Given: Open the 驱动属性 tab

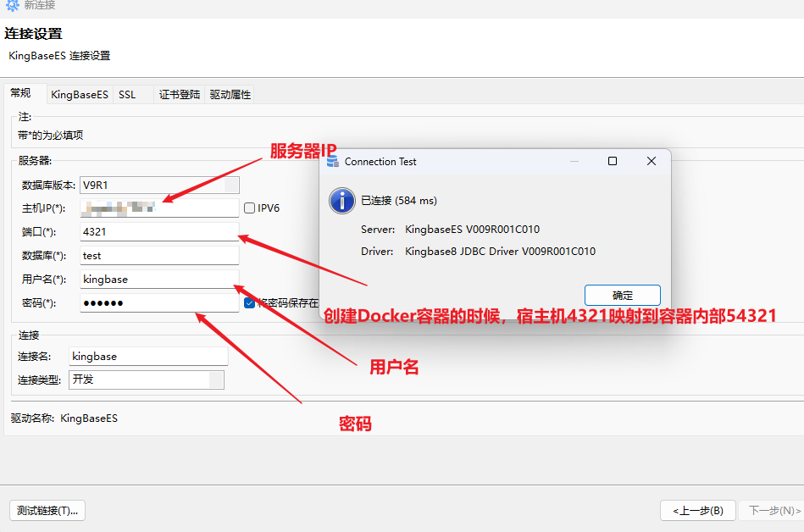Looking at the screenshot, I should click(230, 95).
